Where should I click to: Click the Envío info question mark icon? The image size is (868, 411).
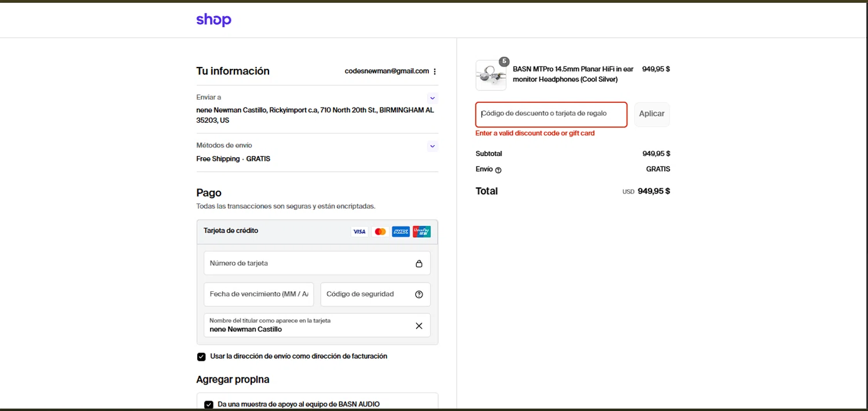point(498,170)
